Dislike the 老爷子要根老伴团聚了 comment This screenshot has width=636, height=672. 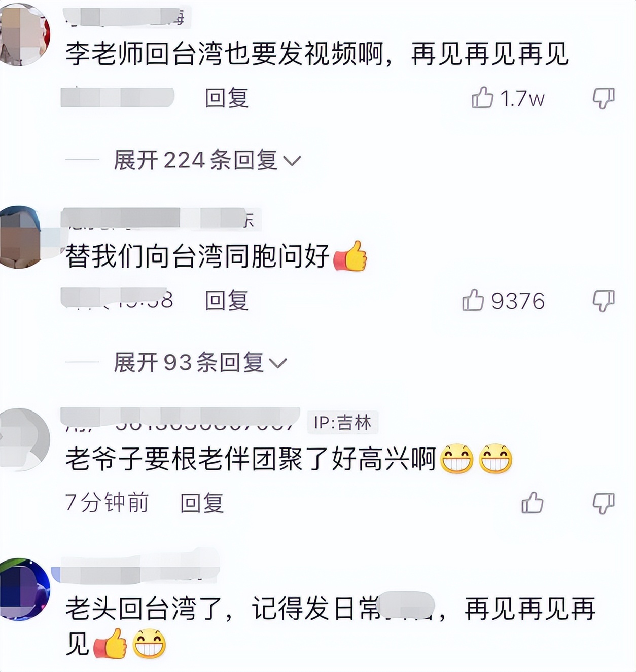604,503
